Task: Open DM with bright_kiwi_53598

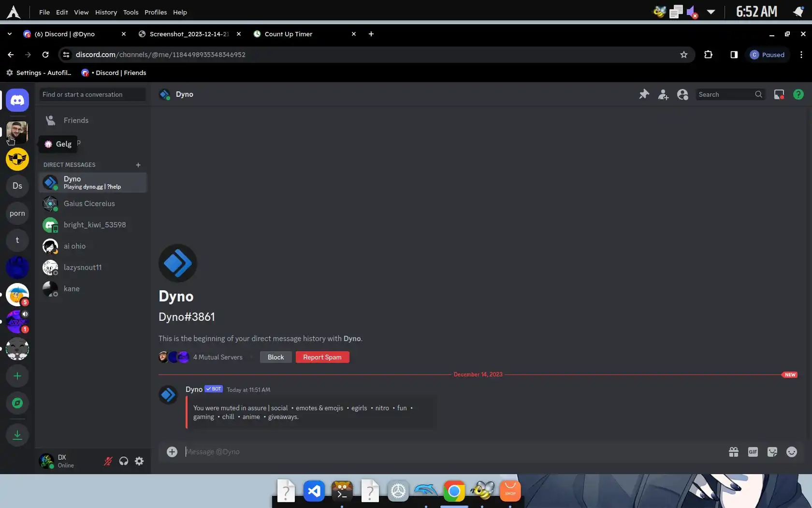Action: 92,225
